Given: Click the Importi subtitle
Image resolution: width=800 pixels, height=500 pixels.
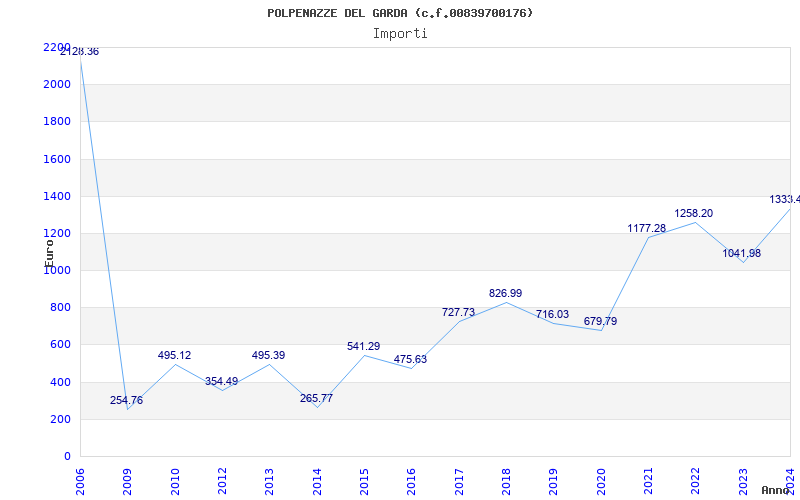Looking at the screenshot, I should 400,34.
